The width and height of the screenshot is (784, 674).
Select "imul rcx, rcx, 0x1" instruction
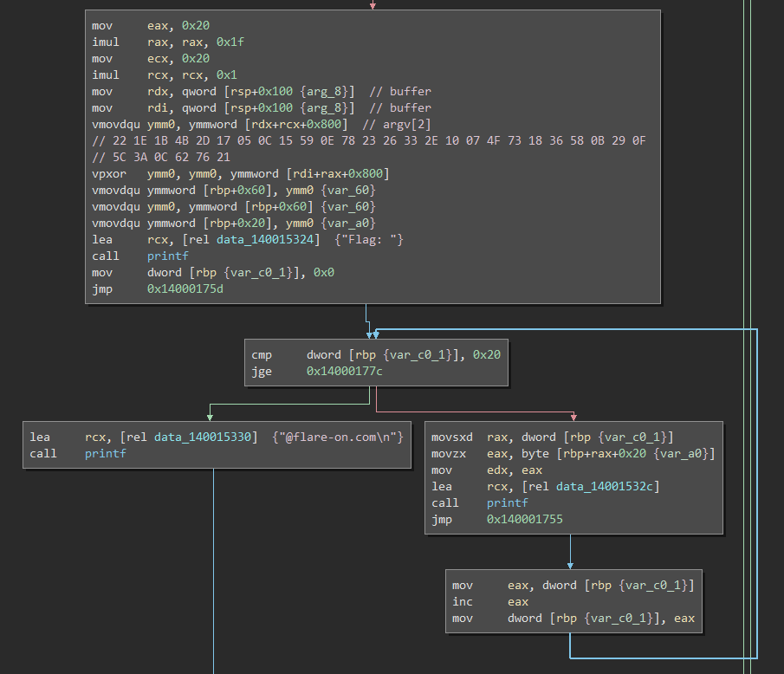click(x=165, y=75)
